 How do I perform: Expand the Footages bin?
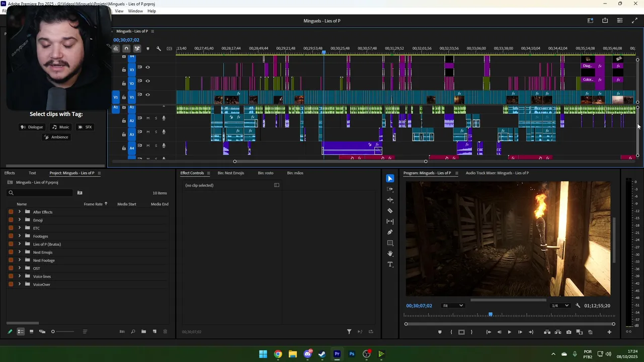(20, 236)
